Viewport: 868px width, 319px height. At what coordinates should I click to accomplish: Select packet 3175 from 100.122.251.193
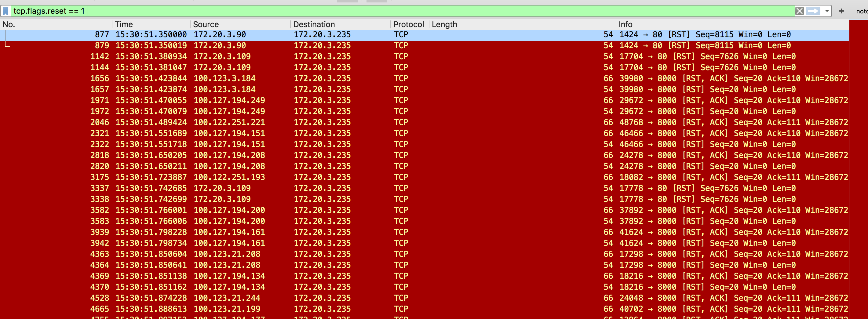pos(425,177)
